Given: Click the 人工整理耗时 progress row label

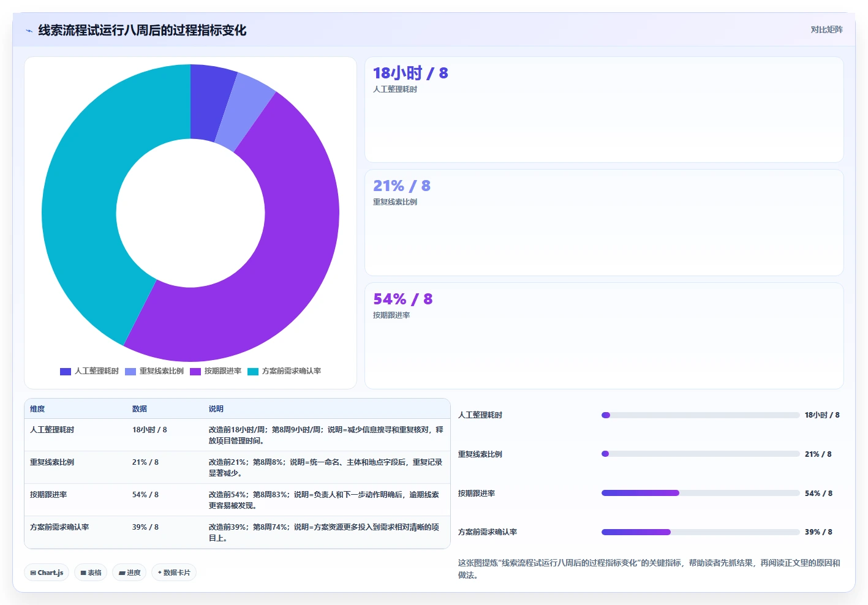Looking at the screenshot, I should (480, 415).
